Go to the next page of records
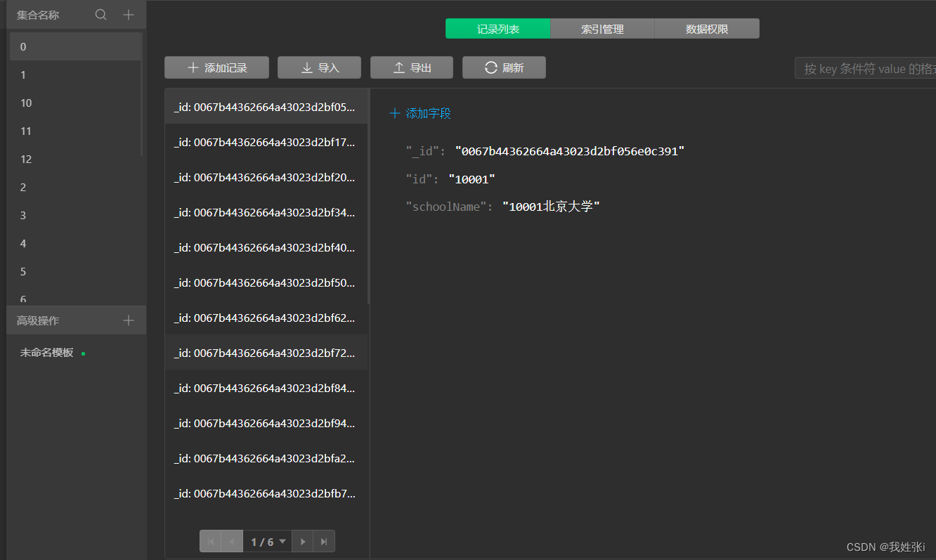This screenshot has height=560, width=936. click(303, 542)
